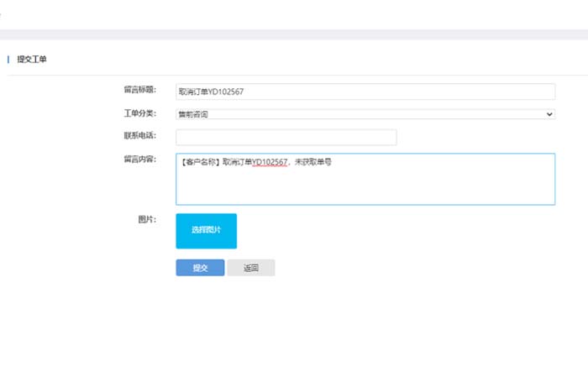588x377 pixels.
Task: Click the chevron arrow of 工单分类 select
Action: [549, 113]
